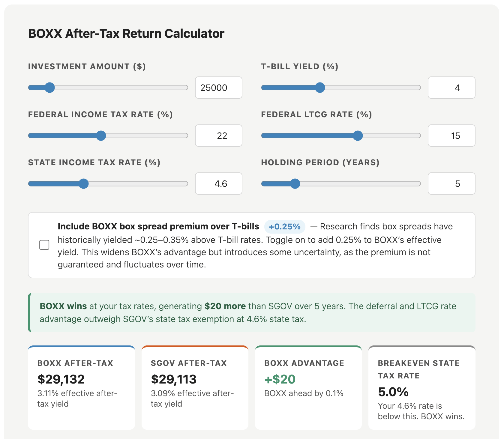The width and height of the screenshot is (504, 439).
Task: Enable the BOXX box spread premium checkbox
Action: pyautogui.click(x=44, y=245)
